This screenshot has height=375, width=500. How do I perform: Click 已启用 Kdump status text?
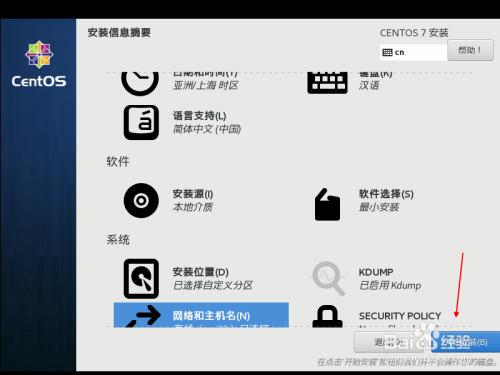(x=390, y=285)
